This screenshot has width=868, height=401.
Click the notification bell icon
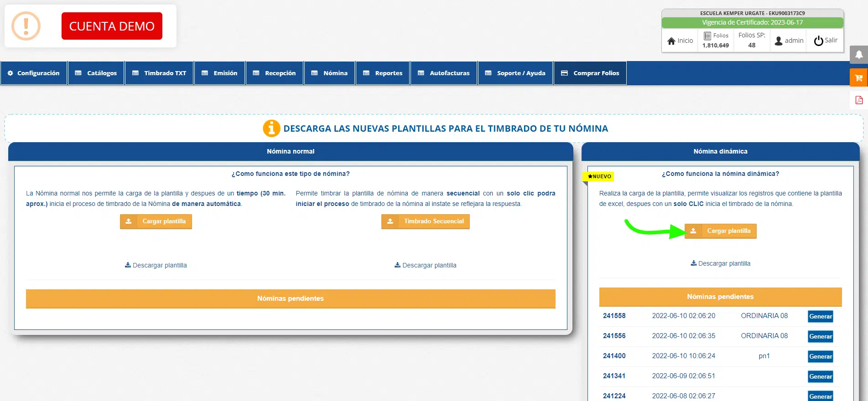pyautogui.click(x=858, y=55)
